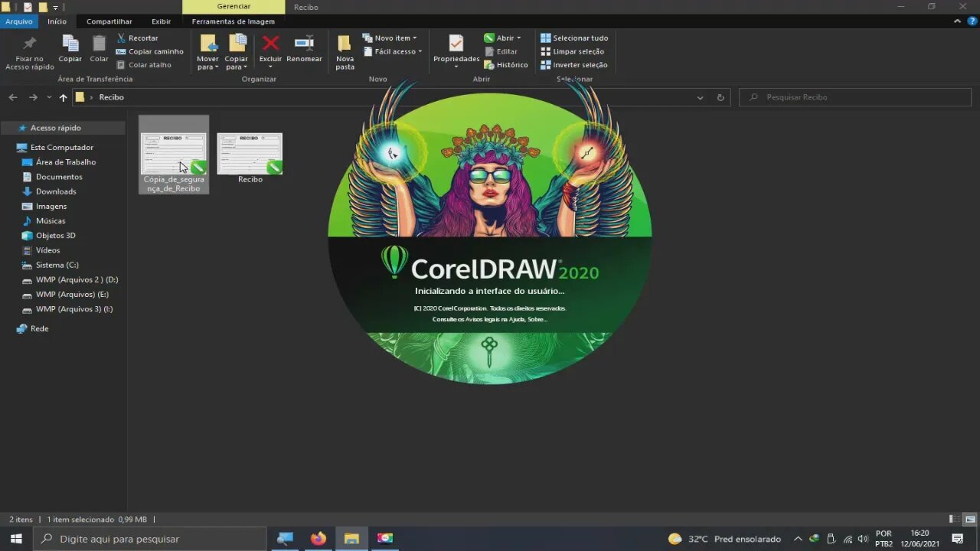
Task: Refresh the Recibo folder
Action: coord(720,97)
